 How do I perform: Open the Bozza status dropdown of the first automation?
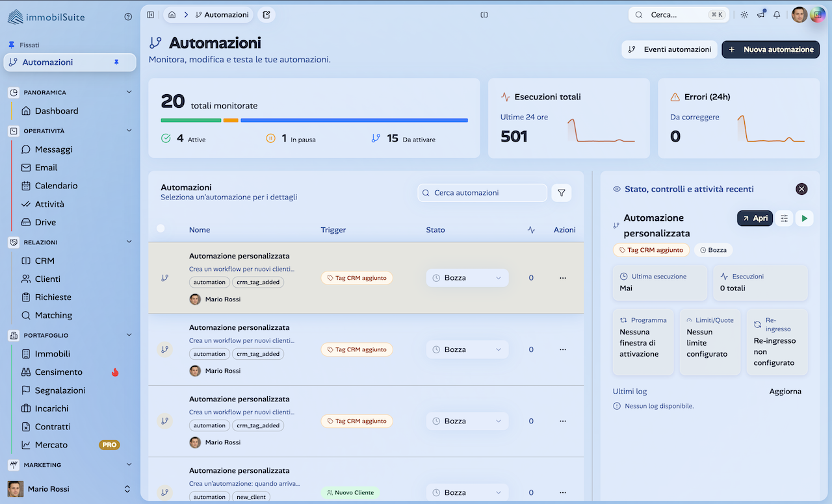coord(467,277)
